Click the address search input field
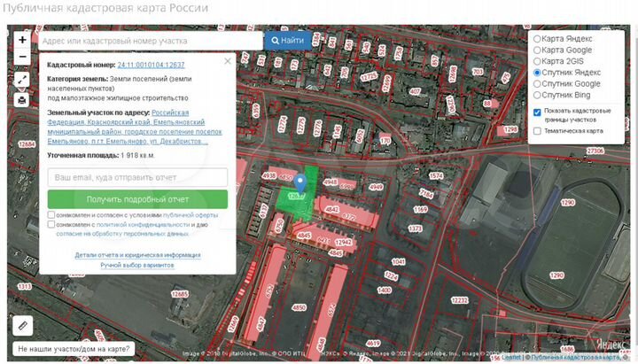The width and height of the screenshot is (638, 364). pos(151,41)
